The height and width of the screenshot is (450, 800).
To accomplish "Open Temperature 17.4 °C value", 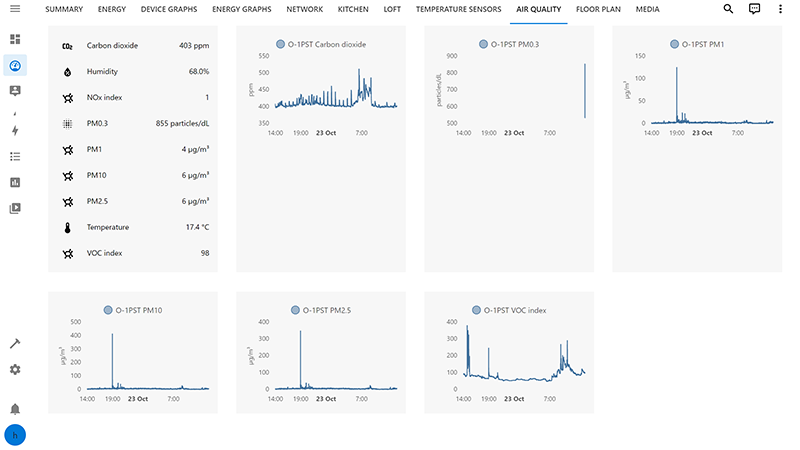I will click(x=197, y=227).
